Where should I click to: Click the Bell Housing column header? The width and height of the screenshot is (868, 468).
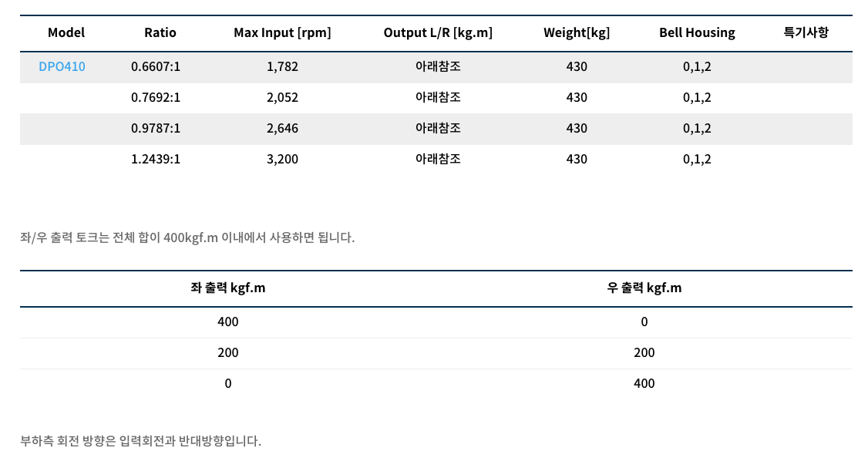click(697, 32)
